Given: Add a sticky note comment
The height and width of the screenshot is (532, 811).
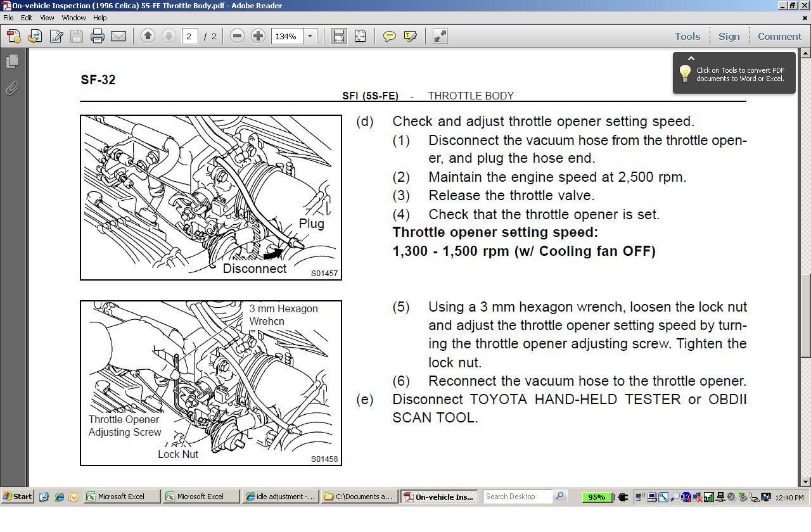Looking at the screenshot, I should pyautogui.click(x=389, y=36).
